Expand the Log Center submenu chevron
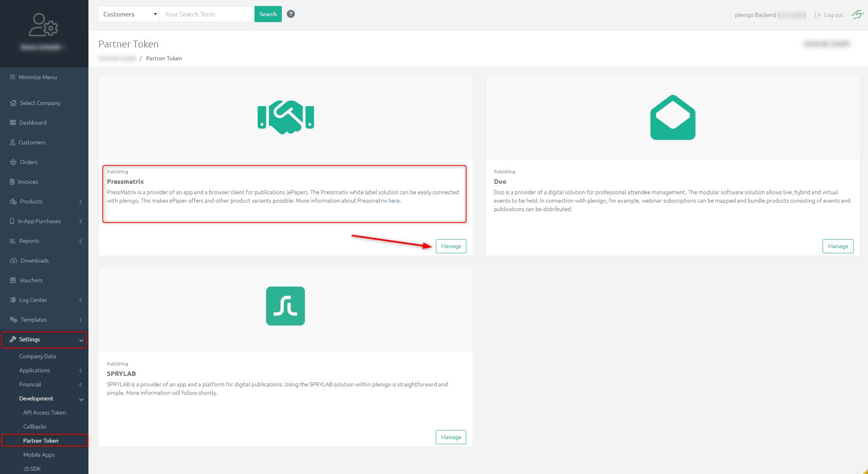Viewport: 868px width, 474px height. click(x=81, y=300)
